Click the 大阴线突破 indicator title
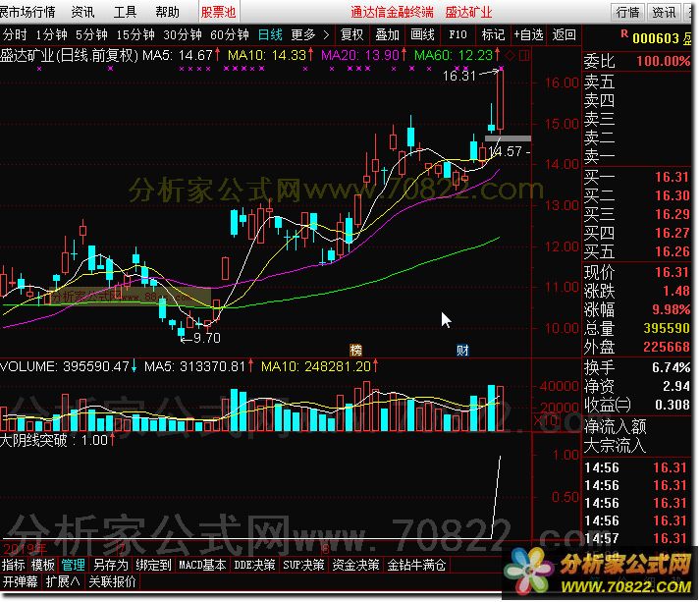Image resolution: width=700 pixels, height=602 pixels. [x=33, y=440]
